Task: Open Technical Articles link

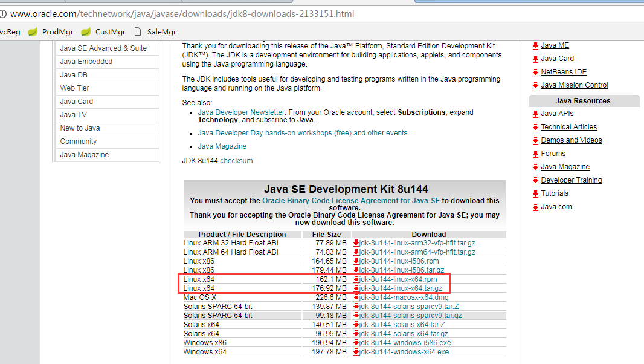Action: click(569, 127)
